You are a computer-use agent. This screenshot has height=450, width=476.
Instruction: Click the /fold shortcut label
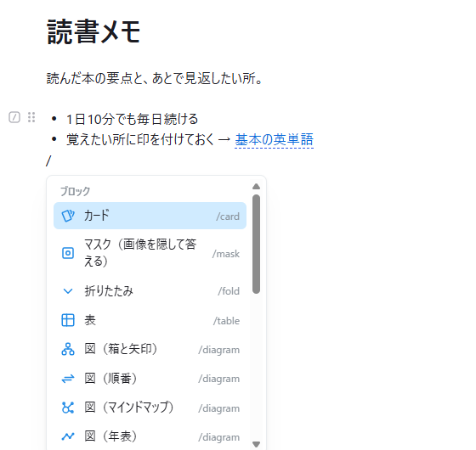point(229,291)
